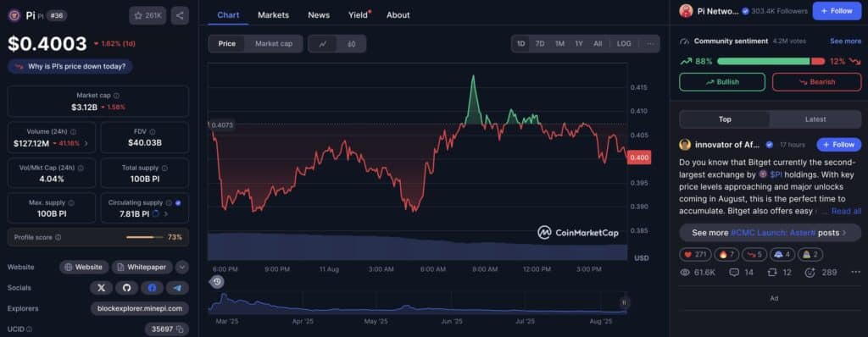Expand Volume (24h) details arrow

[x=86, y=143]
